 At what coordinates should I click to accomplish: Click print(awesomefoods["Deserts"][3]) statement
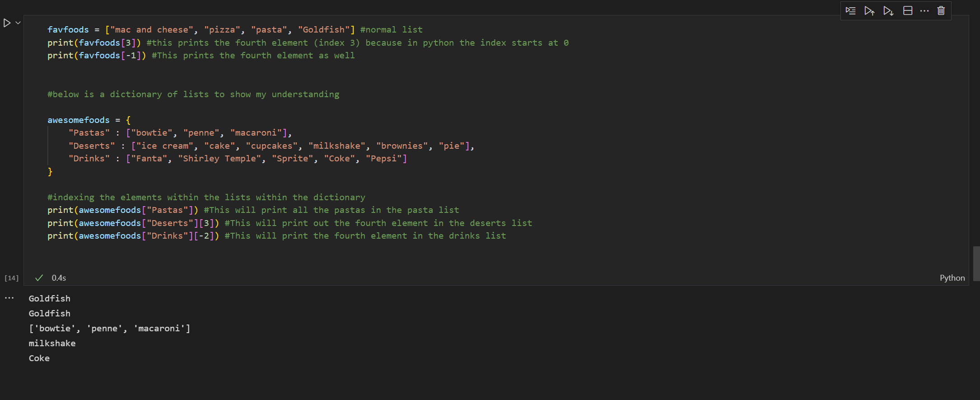coord(133,223)
